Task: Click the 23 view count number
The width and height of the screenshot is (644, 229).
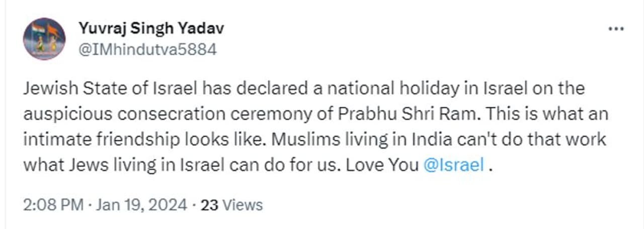Action: (x=208, y=205)
